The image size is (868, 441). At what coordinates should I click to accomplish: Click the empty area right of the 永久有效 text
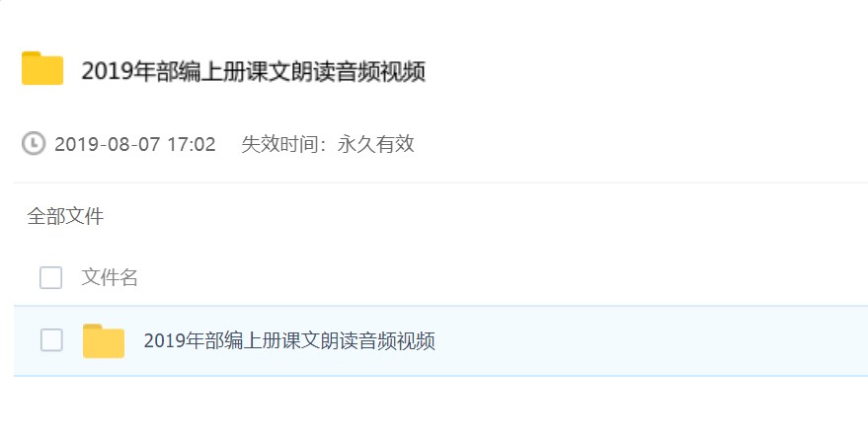[637, 144]
